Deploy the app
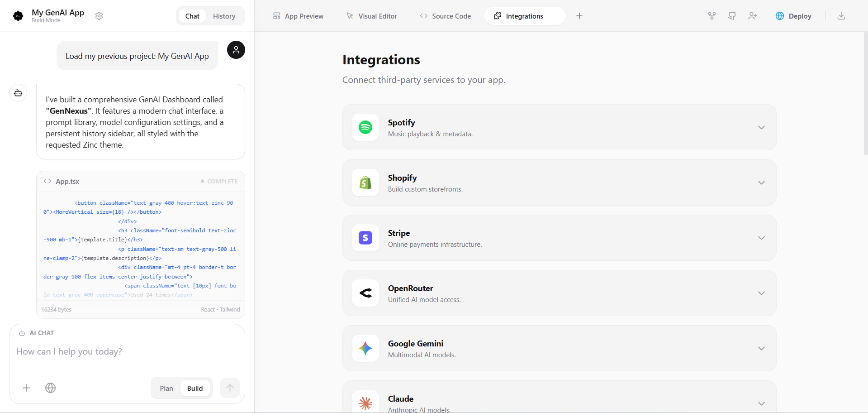Image resolution: width=868 pixels, height=413 pixels. [793, 16]
